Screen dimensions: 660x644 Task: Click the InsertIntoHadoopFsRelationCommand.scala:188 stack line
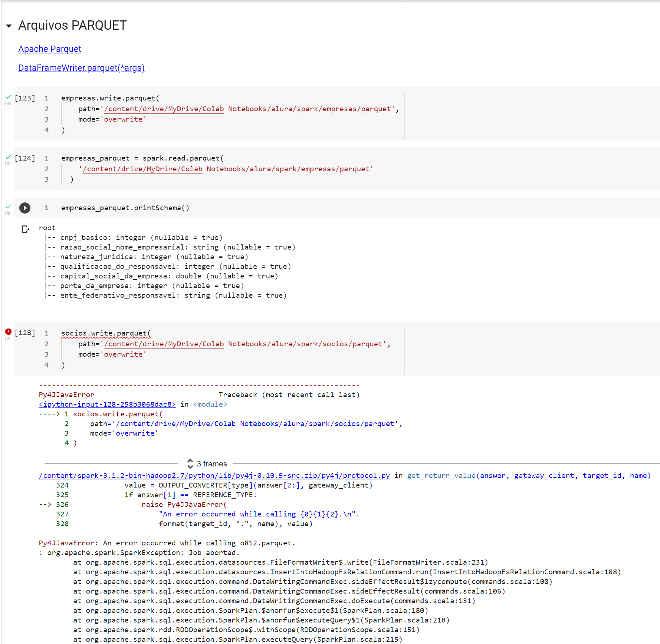pos(347,572)
